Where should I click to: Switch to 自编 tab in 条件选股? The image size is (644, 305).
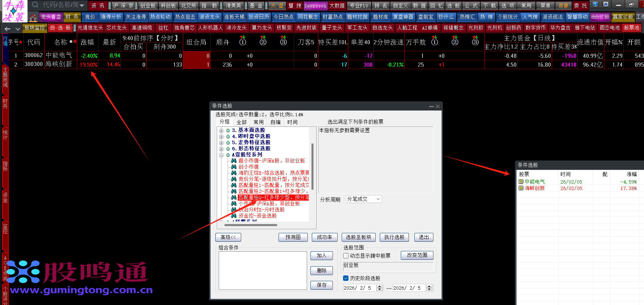pyautogui.click(x=275, y=122)
